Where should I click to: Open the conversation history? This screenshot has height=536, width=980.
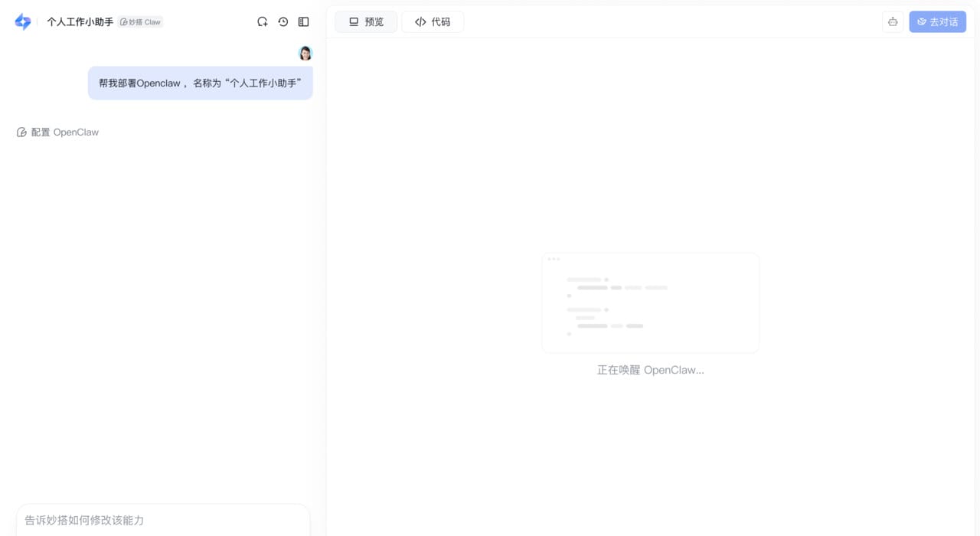click(x=283, y=21)
